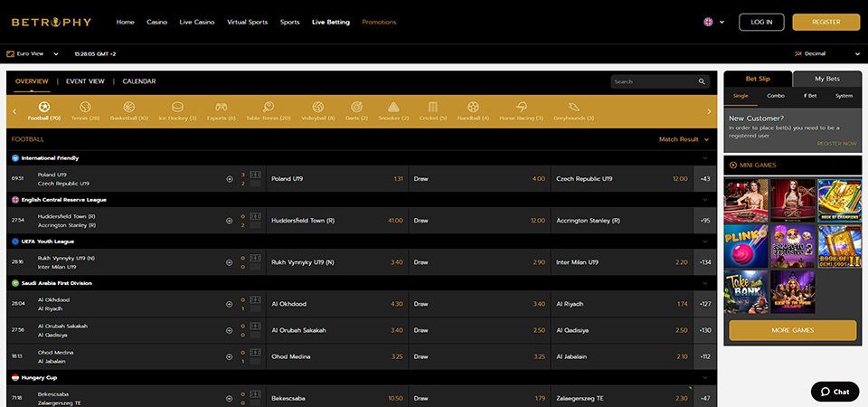Collapse the English Central Reserve League
Viewport: 868px width, 407px height.
point(704,200)
